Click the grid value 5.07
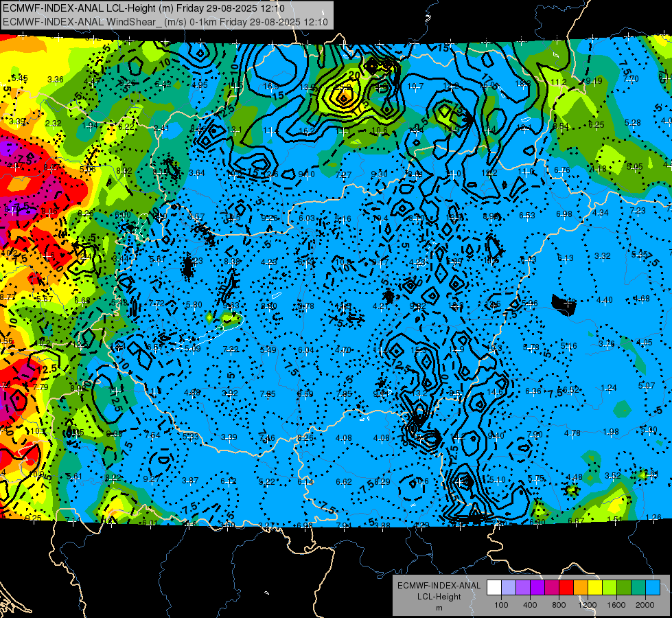This screenshot has width=672, height=618. pos(647,386)
